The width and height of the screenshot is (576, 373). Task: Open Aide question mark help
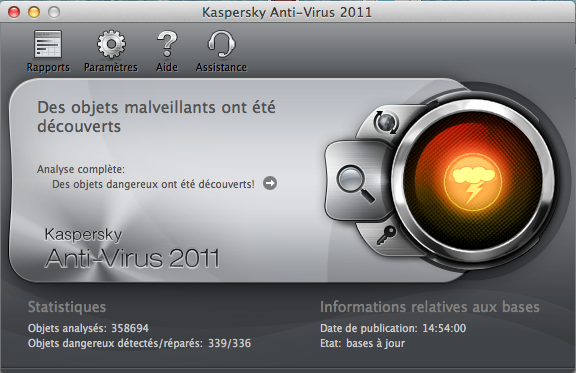click(167, 51)
